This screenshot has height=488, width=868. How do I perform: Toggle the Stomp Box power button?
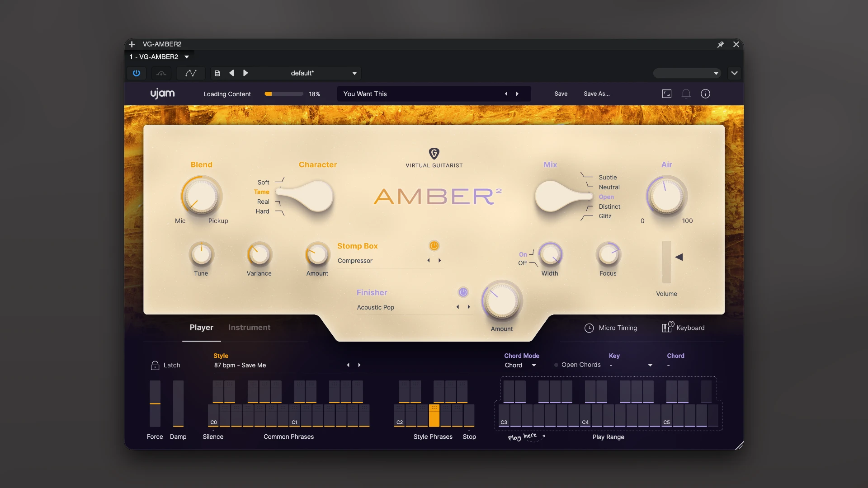pyautogui.click(x=434, y=246)
